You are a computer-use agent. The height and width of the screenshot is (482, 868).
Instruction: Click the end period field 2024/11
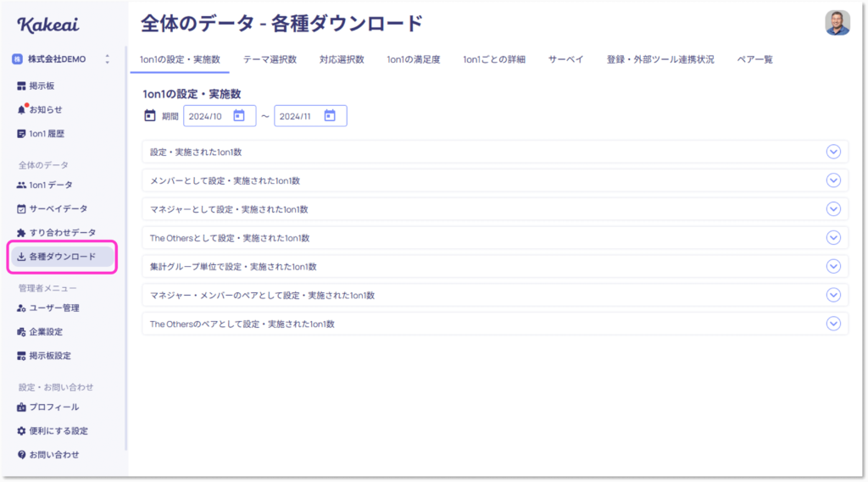(310, 116)
